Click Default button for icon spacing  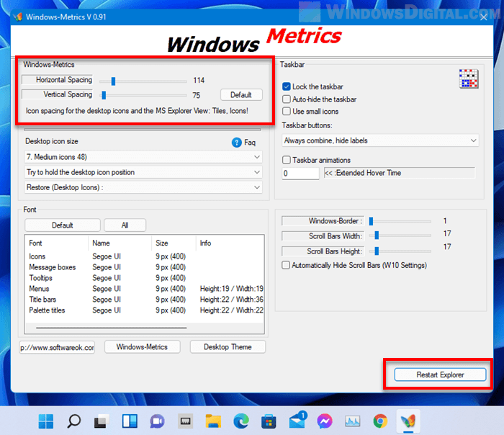tap(241, 95)
